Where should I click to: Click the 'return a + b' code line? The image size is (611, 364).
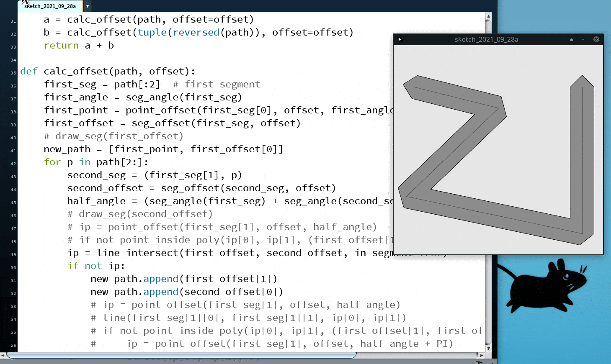[x=79, y=46]
